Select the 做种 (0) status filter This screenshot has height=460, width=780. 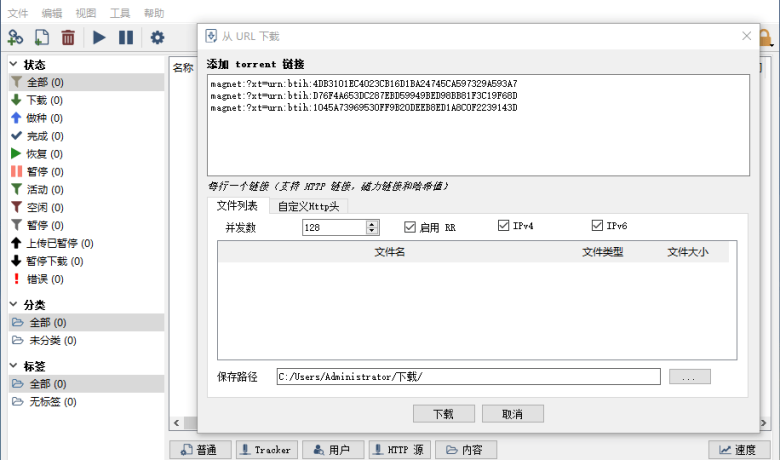point(87,118)
